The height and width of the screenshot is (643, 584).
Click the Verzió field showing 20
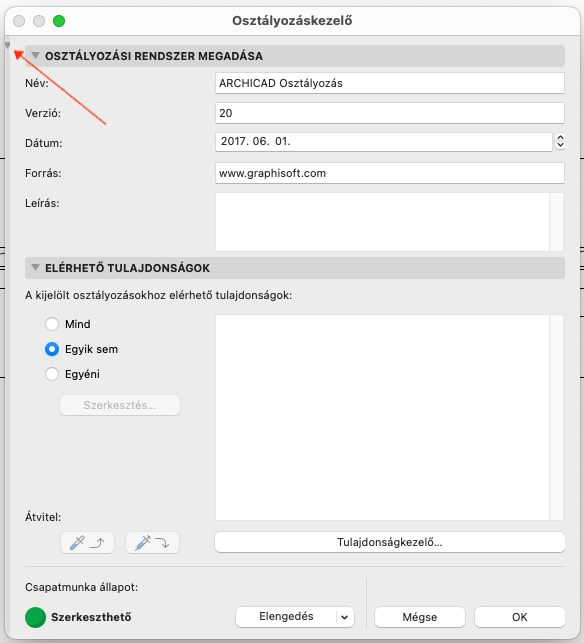[390, 113]
